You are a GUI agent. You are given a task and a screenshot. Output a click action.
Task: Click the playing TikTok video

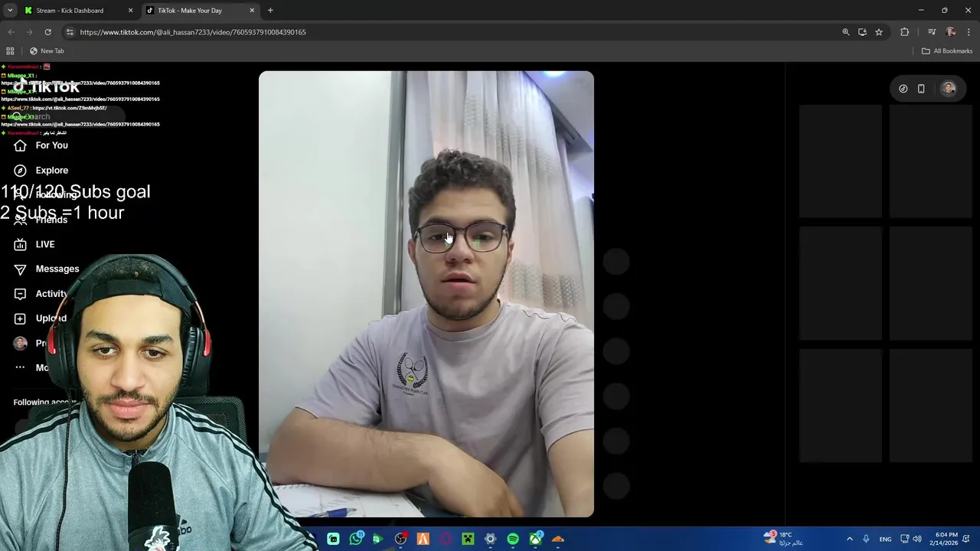click(x=426, y=294)
